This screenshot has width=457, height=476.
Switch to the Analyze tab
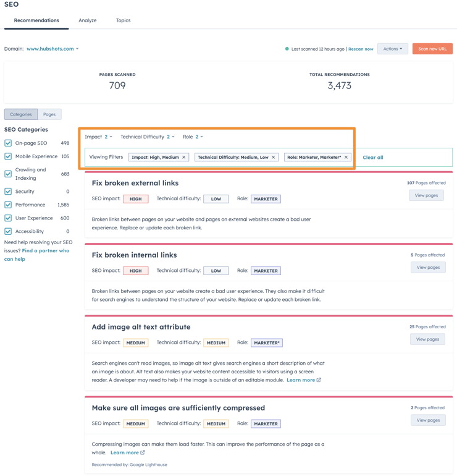pos(88,20)
